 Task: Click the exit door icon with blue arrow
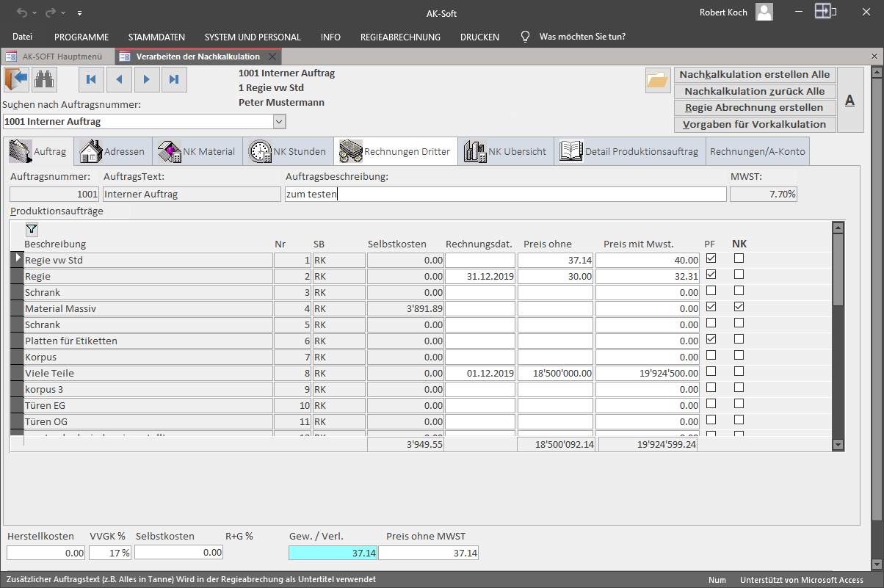coord(16,79)
